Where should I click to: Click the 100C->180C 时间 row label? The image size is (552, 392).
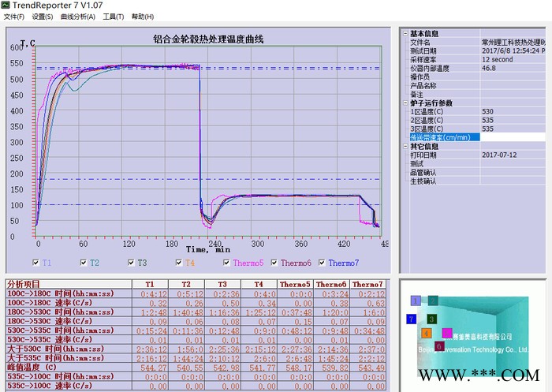point(69,293)
